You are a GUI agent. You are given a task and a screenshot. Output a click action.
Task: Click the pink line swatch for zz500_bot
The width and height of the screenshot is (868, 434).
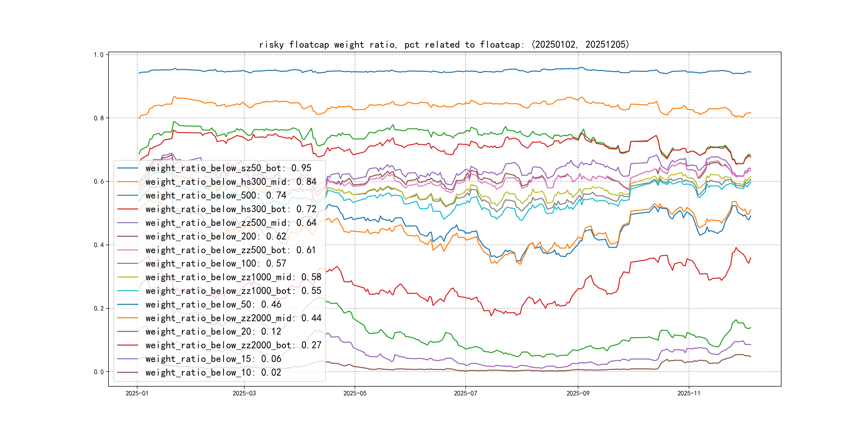click(x=127, y=250)
